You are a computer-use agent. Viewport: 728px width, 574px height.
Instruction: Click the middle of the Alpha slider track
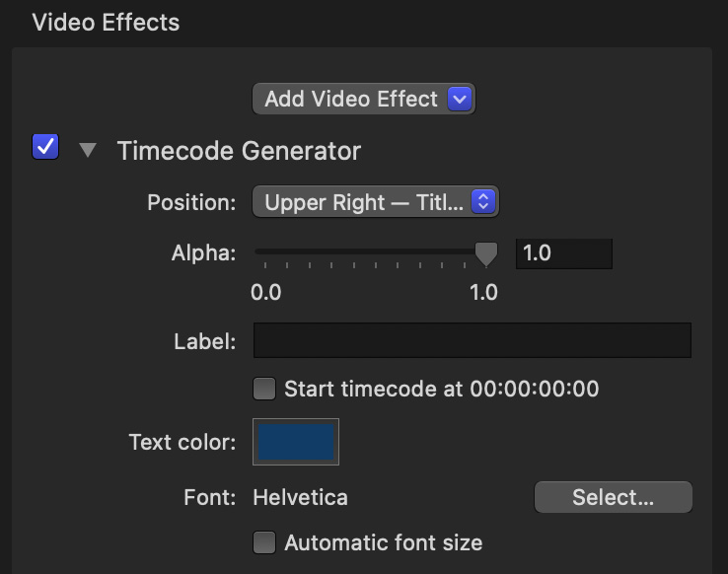(370, 252)
